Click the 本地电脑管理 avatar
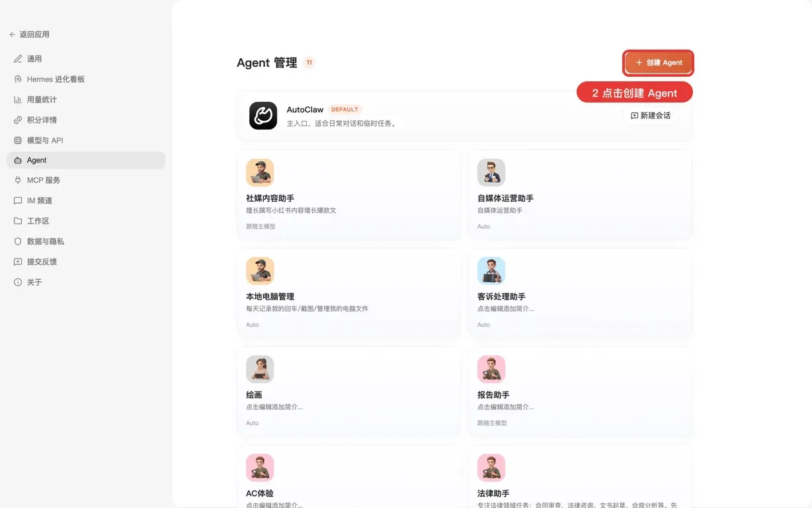Screen dimensions: 812x508 pos(260,271)
